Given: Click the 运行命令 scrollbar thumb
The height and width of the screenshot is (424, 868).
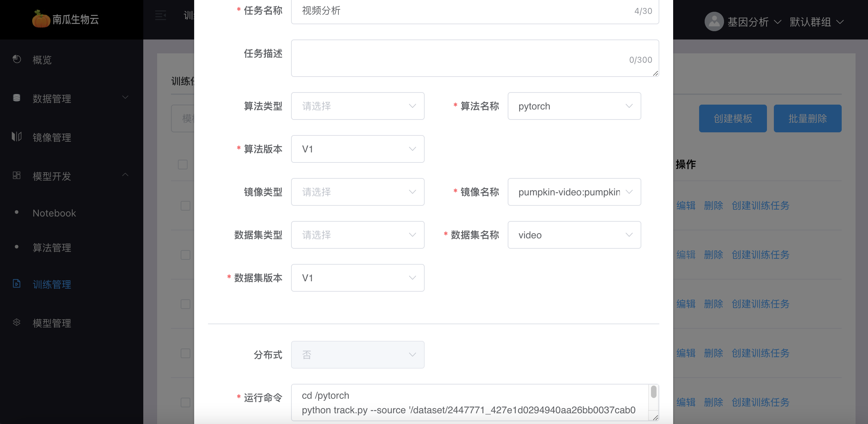Looking at the screenshot, I should (x=653, y=392).
